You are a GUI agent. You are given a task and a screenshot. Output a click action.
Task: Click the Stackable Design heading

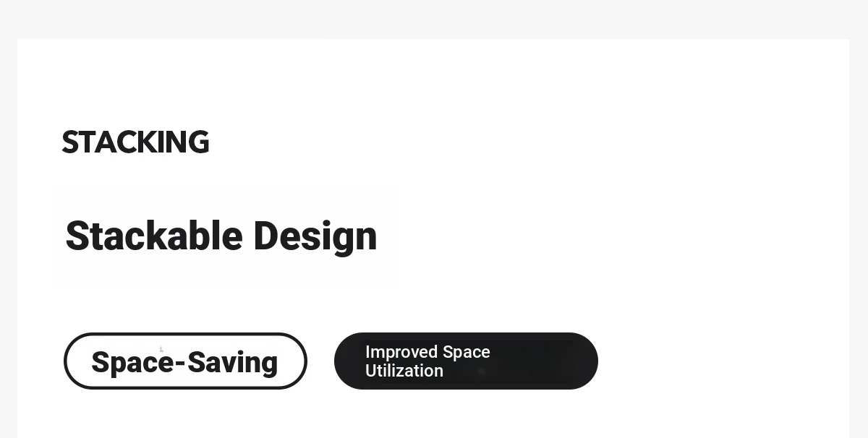click(221, 236)
